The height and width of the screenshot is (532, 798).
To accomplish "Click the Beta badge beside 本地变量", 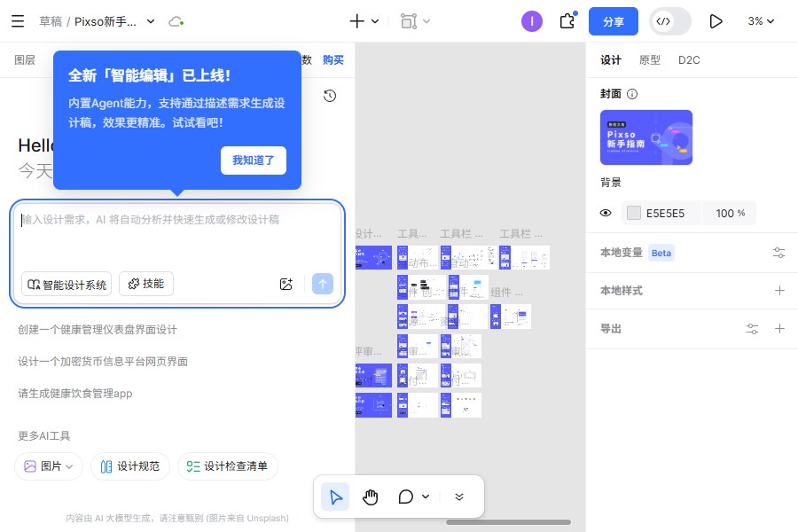I will (x=661, y=253).
